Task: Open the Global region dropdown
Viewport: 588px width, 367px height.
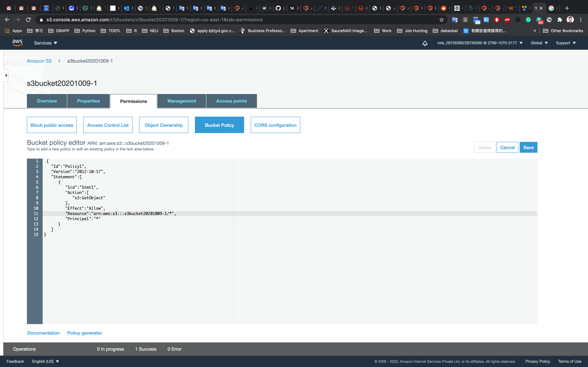Action: pos(539,43)
